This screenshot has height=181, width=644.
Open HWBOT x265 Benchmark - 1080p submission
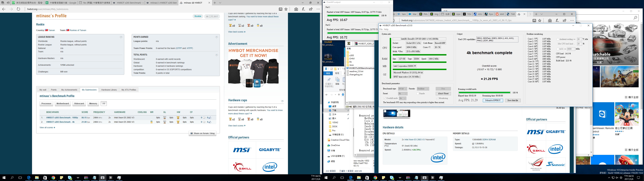tap(62, 117)
